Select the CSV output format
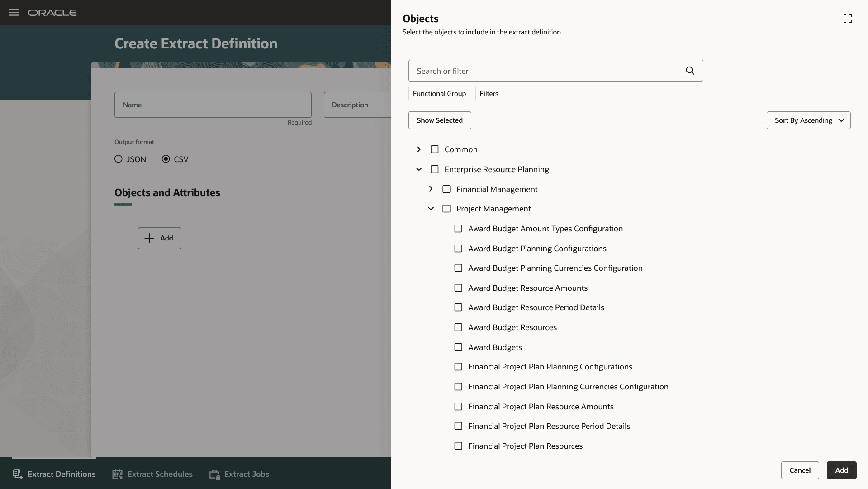 tap(166, 159)
